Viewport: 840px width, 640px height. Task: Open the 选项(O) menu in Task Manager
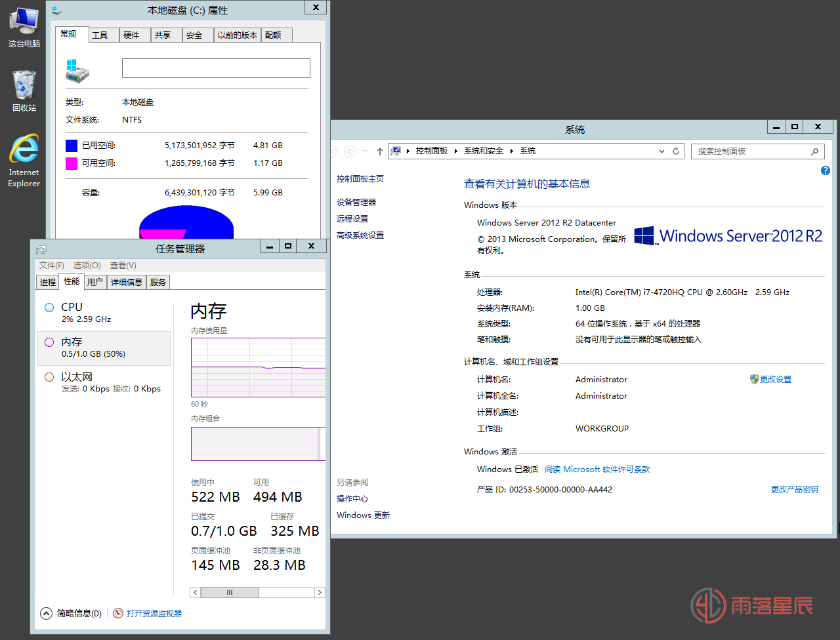pyautogui.click(x=87, y=266)
